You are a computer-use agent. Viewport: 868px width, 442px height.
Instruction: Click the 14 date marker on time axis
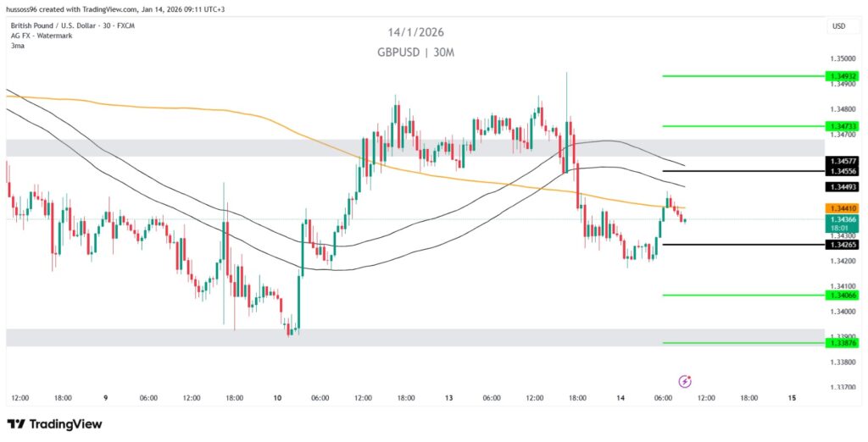click(x=620, y=398)
